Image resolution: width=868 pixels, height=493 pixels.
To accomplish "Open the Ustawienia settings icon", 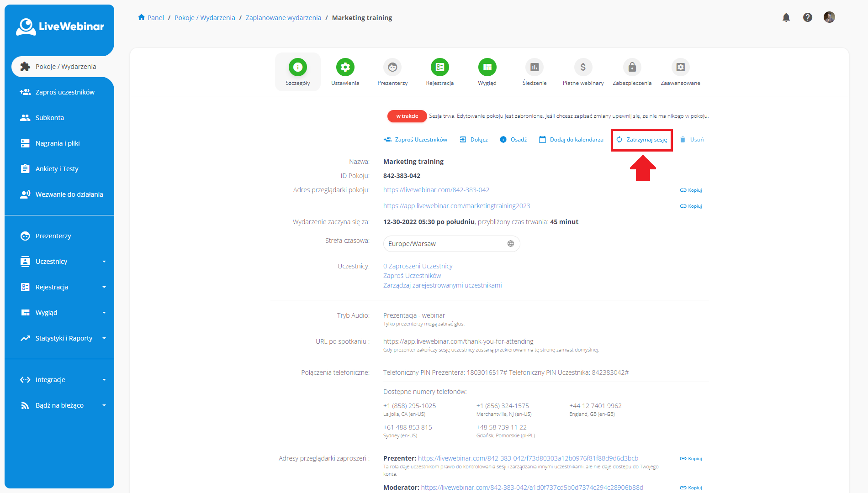I will [345, 68].
